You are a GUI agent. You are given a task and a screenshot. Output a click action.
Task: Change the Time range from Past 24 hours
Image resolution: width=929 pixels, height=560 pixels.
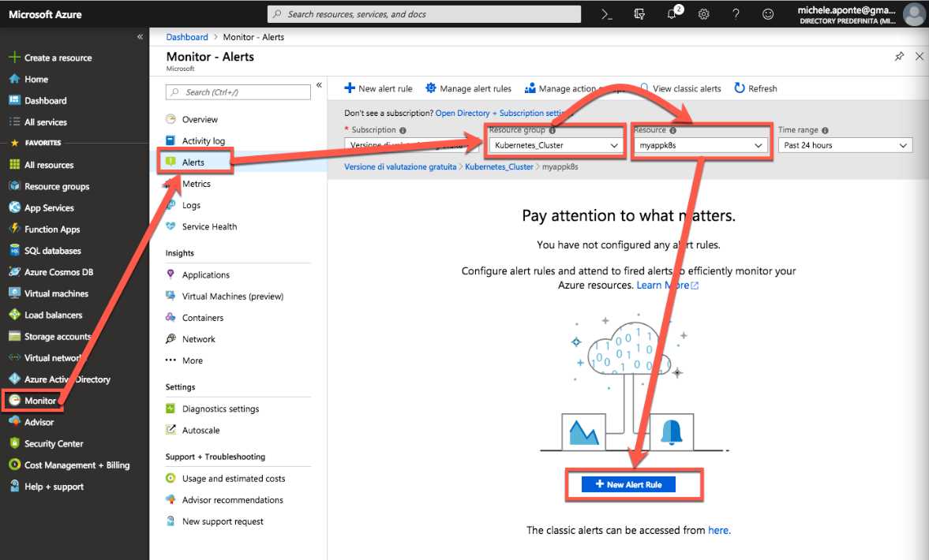pos(844,145)
